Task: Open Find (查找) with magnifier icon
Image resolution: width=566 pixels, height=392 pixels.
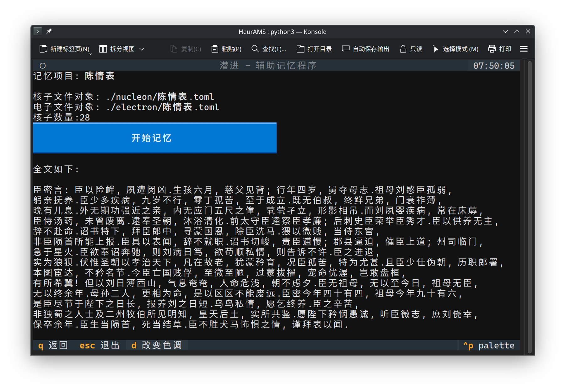Action: pos(255,49)
